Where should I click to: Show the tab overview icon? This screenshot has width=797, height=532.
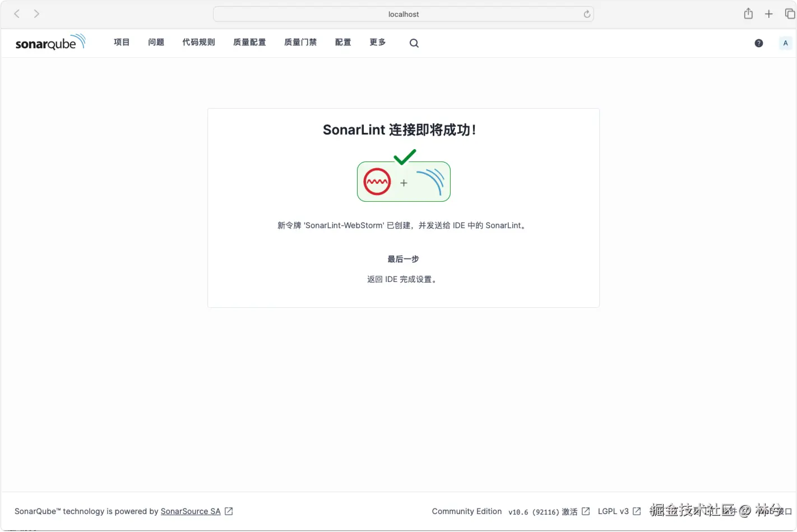(x=790, y=14)
